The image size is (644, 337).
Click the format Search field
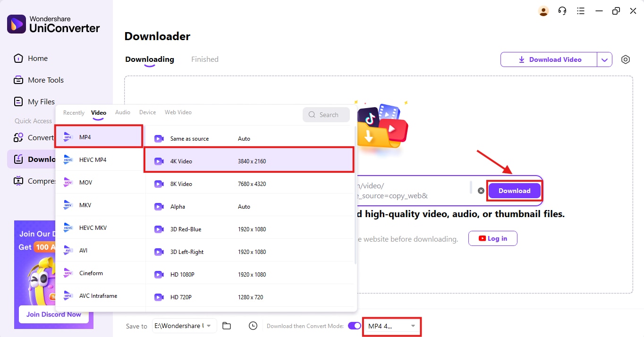[x=326, y=115]
